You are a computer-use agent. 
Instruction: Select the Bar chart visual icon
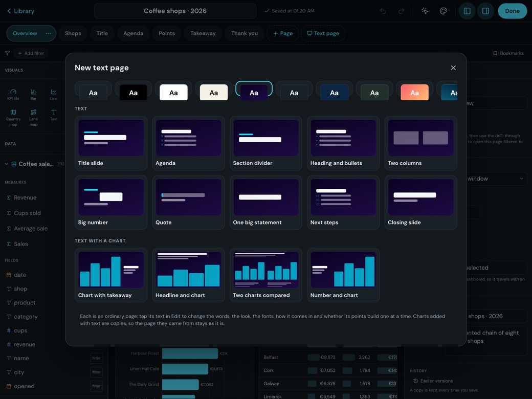pos(33,95)
